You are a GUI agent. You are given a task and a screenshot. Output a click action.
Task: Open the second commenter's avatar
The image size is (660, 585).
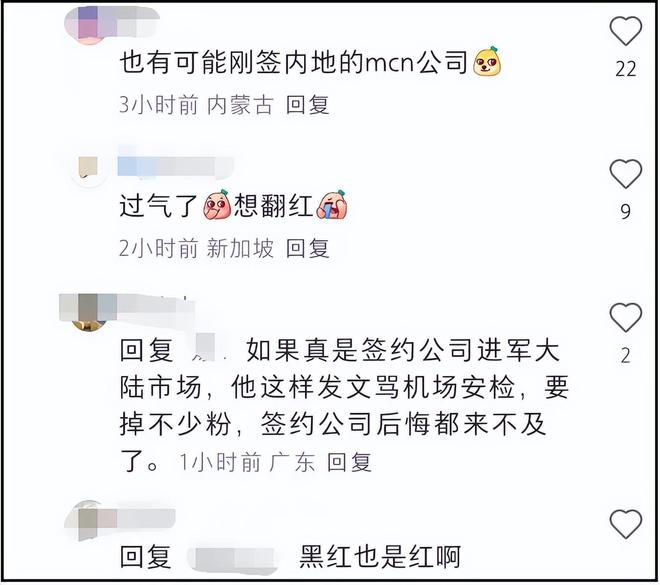88,169
